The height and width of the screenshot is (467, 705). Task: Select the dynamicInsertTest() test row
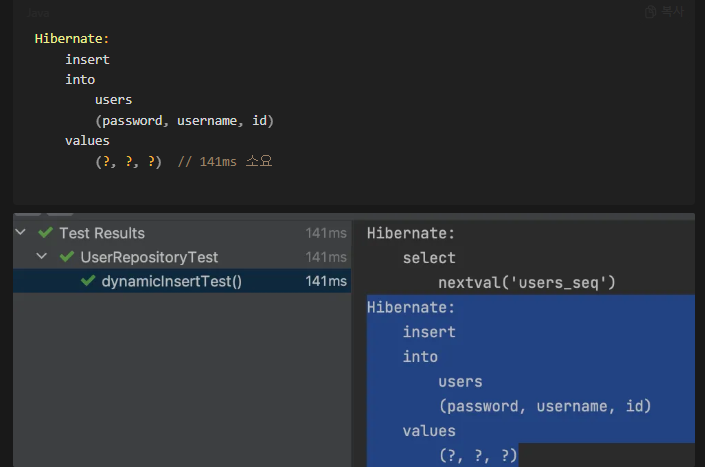(x=182, y=281)
